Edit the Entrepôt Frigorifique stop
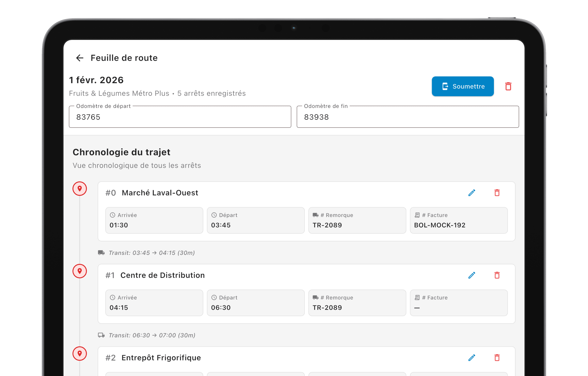The width and height of the screenshot is (588, 376). (472, 358)
